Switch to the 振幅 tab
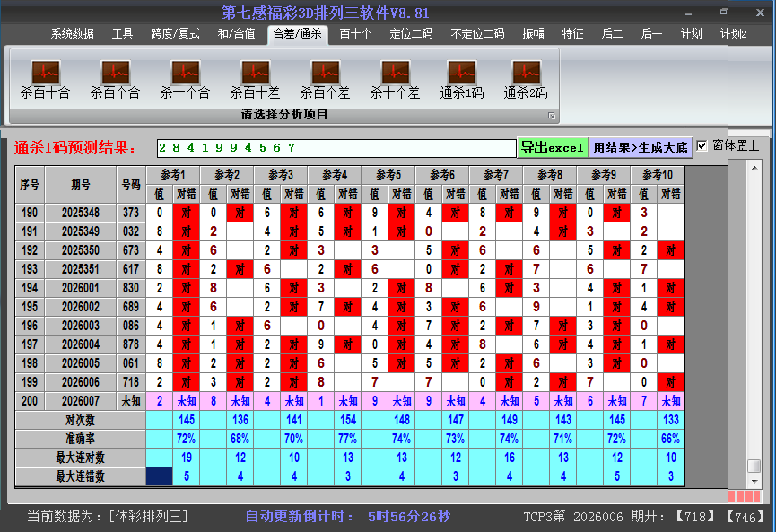Screen dimensions: 776x532 pyautogui.click(x=533, y=34)
